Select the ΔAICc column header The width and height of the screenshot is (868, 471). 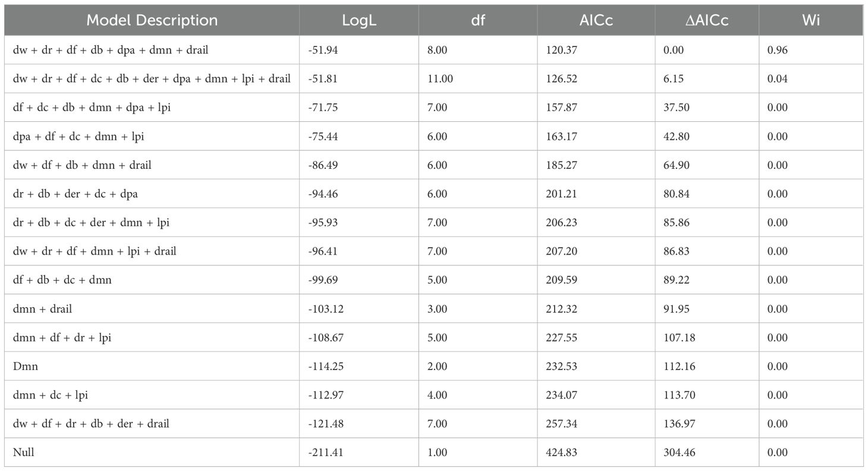click(x=707, y=20)
